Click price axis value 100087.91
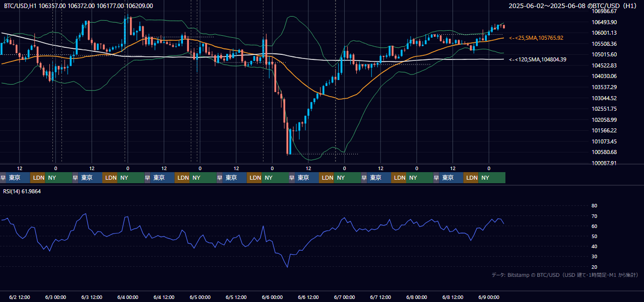 point(604,163)
